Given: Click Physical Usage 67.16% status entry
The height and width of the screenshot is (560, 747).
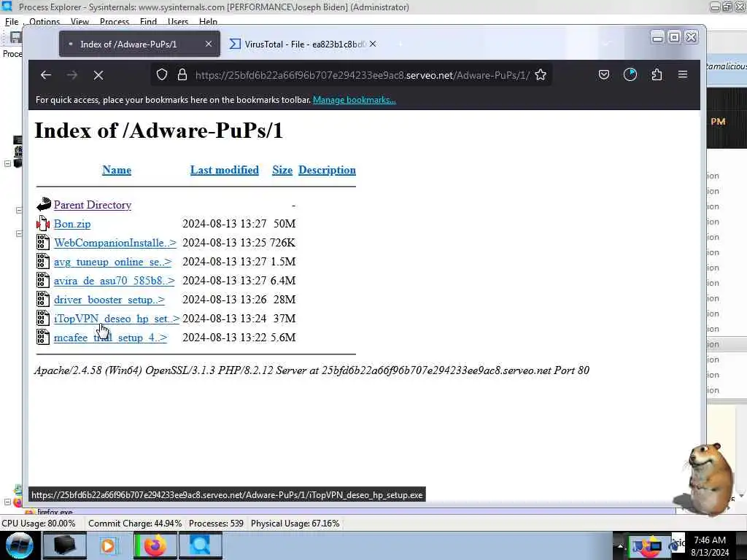Looking at the screenshot, I should click(x=295, y=524).
